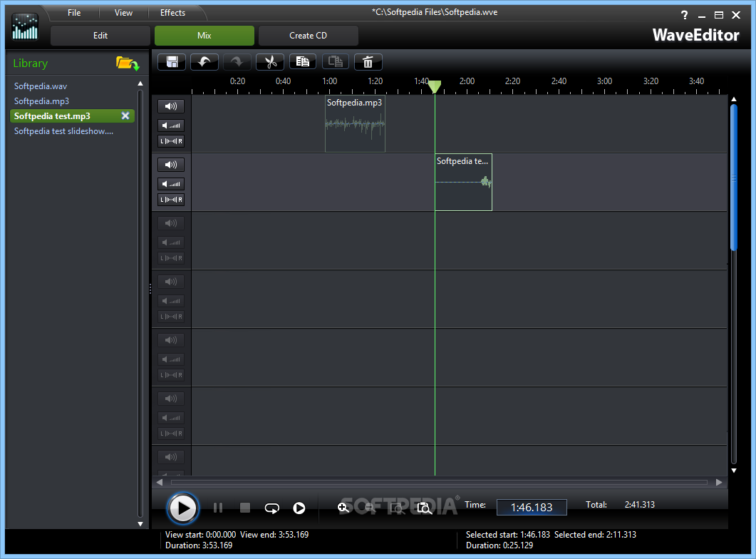Click the zoom-to-selection magnifier icon
Image resolution: width=756 pixels, height=559 pixels.
click(x=398, y=508)
